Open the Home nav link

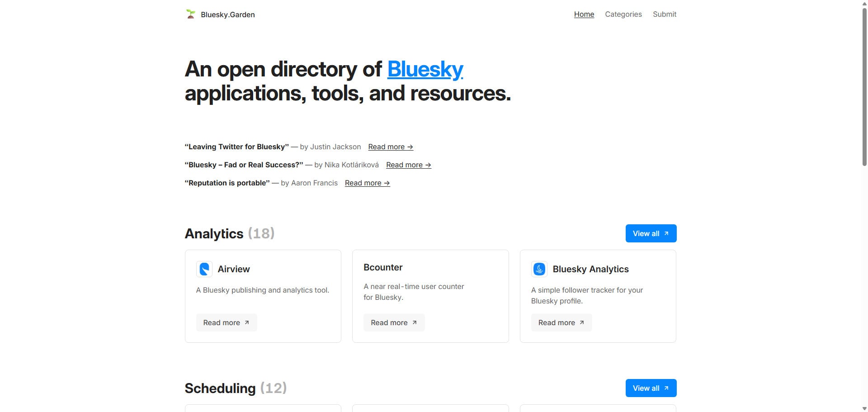coord(584,14)
